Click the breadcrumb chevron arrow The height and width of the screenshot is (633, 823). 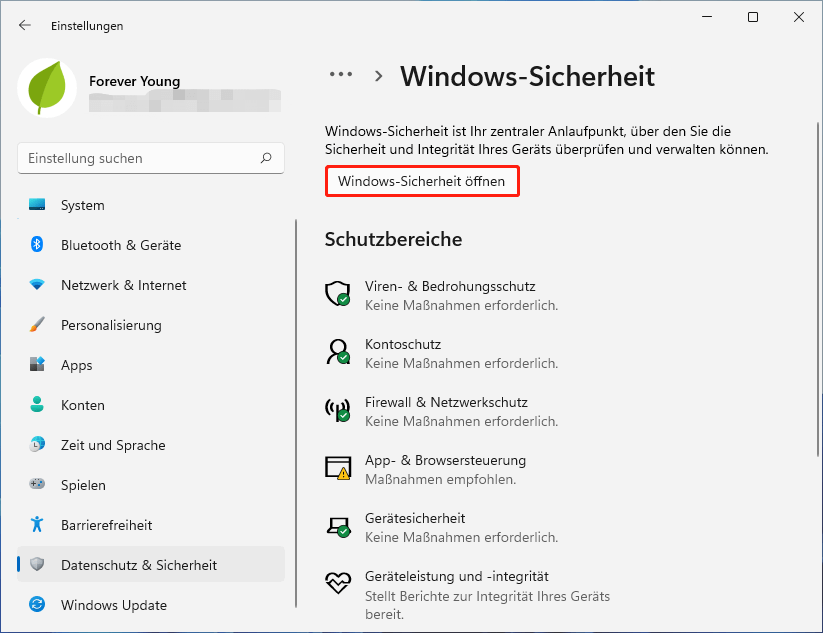point(378,77)
